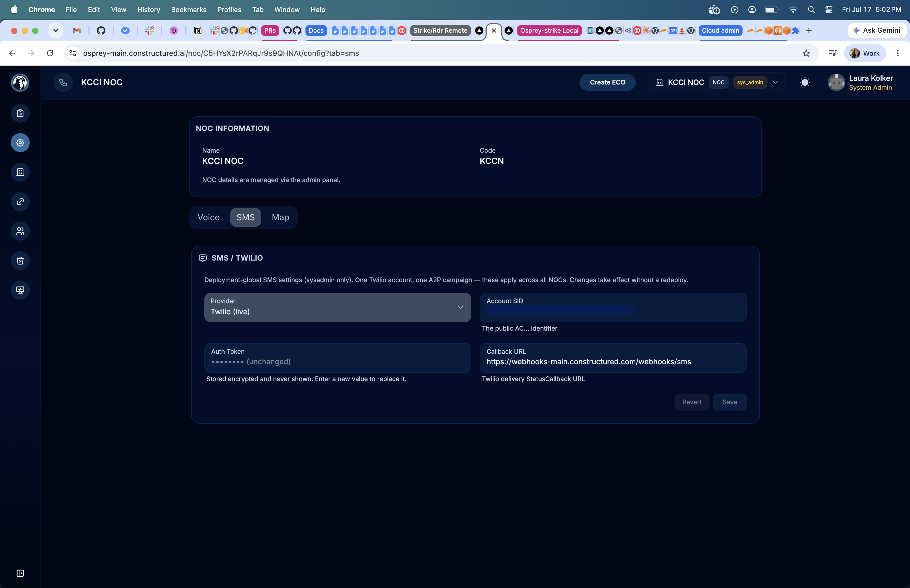Reload the page
Viewport: 910px width, 588px height.
[50, 53]
